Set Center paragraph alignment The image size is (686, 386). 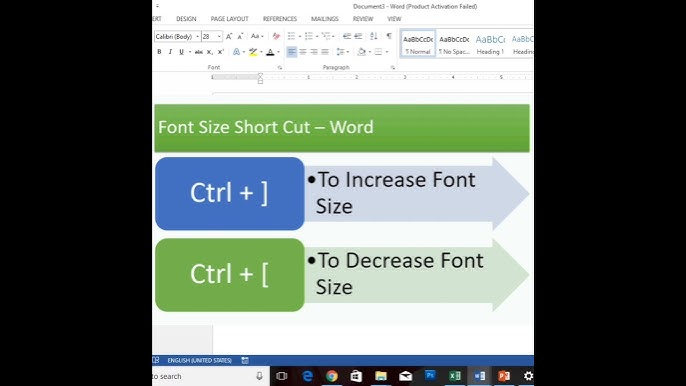(303, 52)
